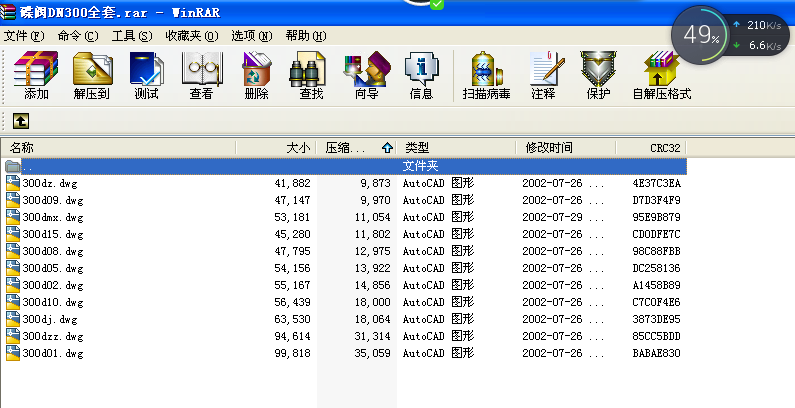The height and width of the screenshot is (408, 795).
Task: Sort by the Modified (修改时间) column header
Action: 566,147
